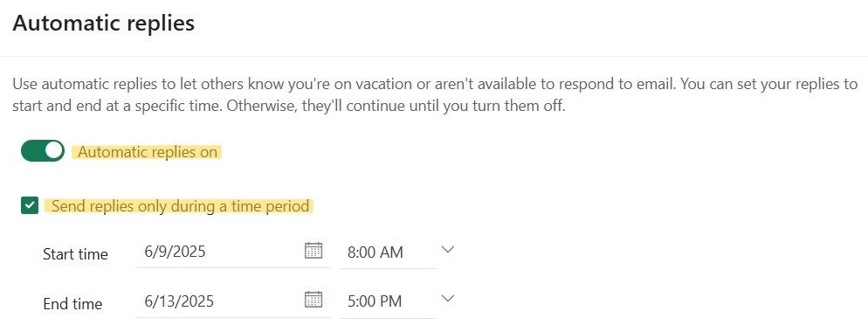Expand the start time chevron next to 8:00 AM
Screen dimensions: 868x325
447,250
